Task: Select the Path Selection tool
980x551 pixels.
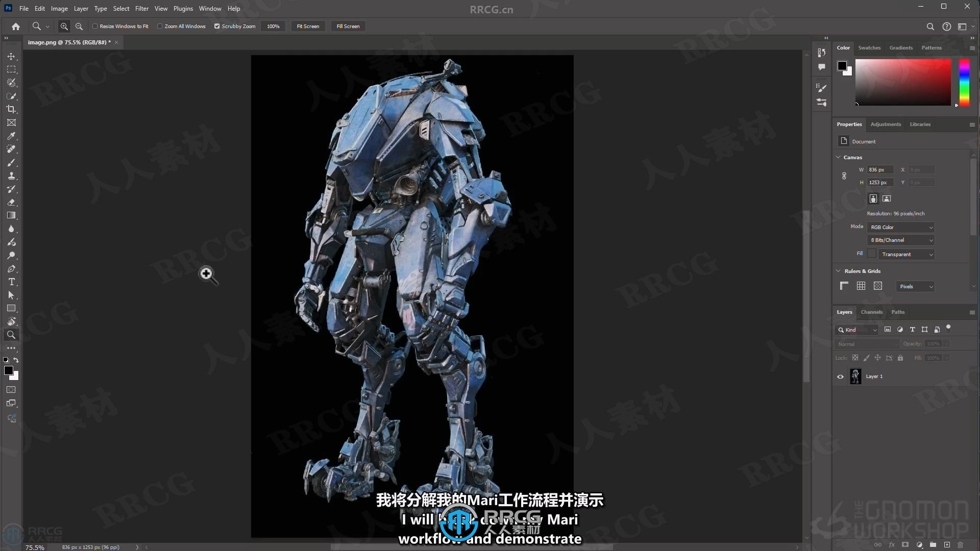Action: [x=11, y=295]
